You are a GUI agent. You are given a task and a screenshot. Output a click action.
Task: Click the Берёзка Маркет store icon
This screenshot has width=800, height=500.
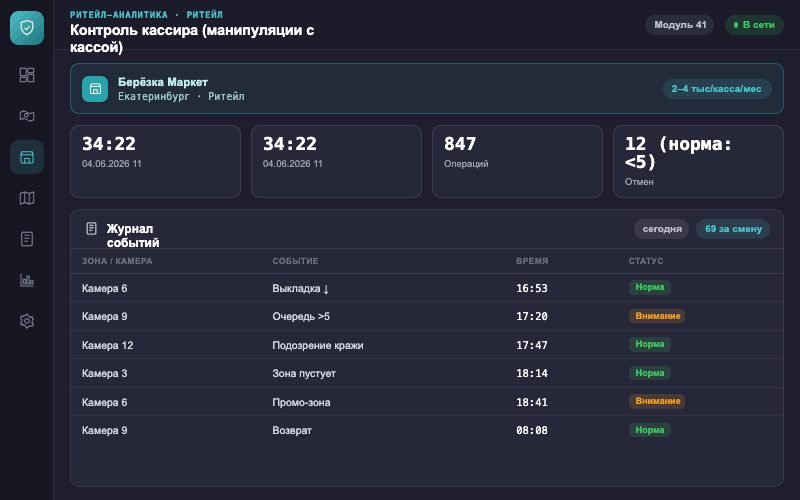point(95,89)
